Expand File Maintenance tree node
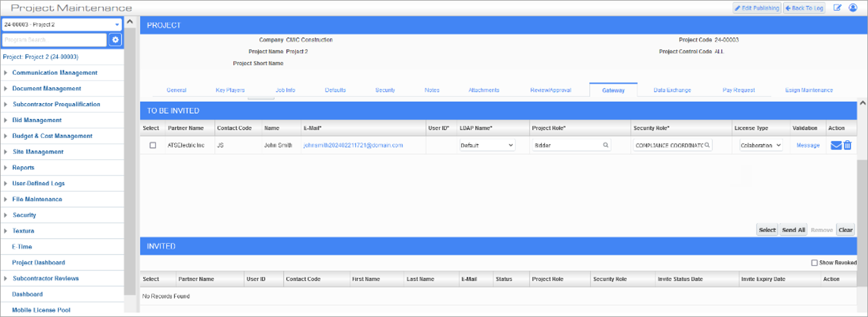 coord(6,199)
